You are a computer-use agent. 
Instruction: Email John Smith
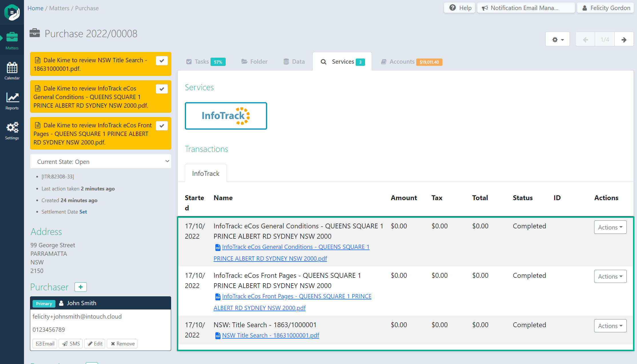pyautogui.click(x=45, y=344)
